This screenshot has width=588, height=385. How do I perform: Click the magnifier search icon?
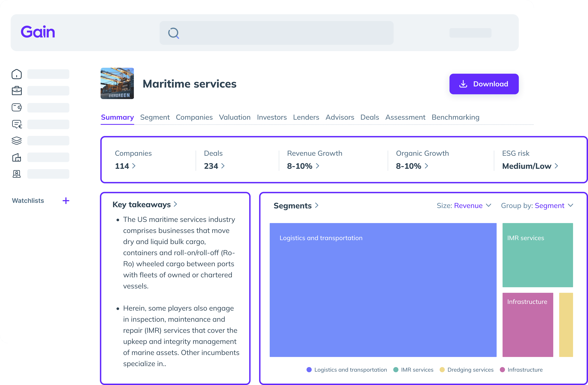coord(173,33)
